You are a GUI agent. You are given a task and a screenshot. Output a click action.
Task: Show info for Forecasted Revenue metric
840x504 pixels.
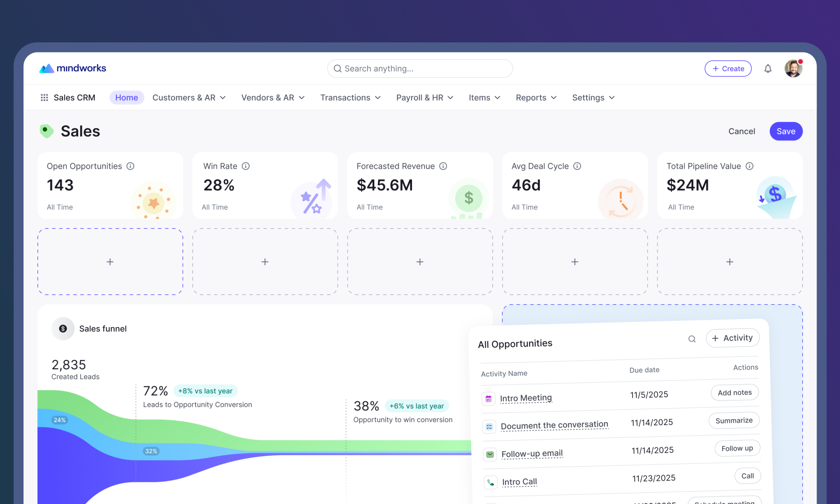pos(443,166)
